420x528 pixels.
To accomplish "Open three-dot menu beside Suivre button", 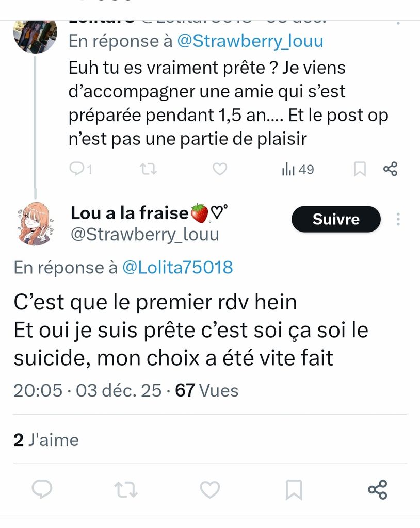I will pos(398,220).
